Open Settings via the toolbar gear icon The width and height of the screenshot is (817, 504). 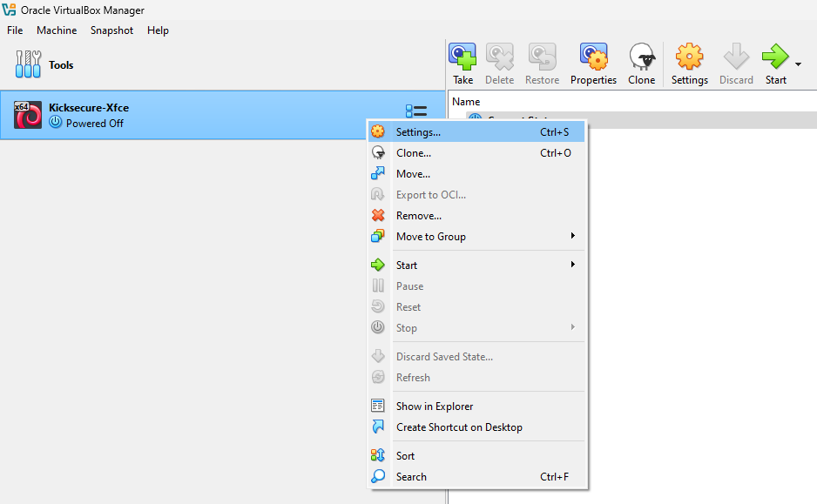(689, 57)
